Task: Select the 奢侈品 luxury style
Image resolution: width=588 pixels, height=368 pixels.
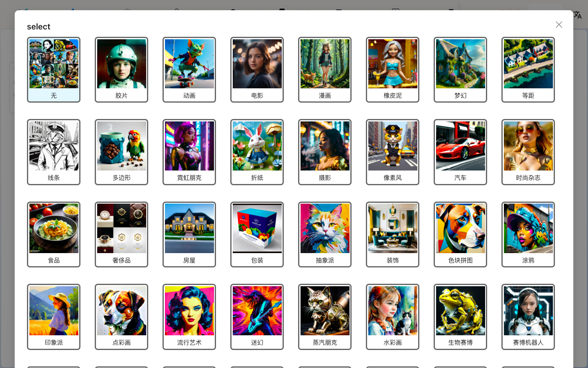Action: [121, 234]
